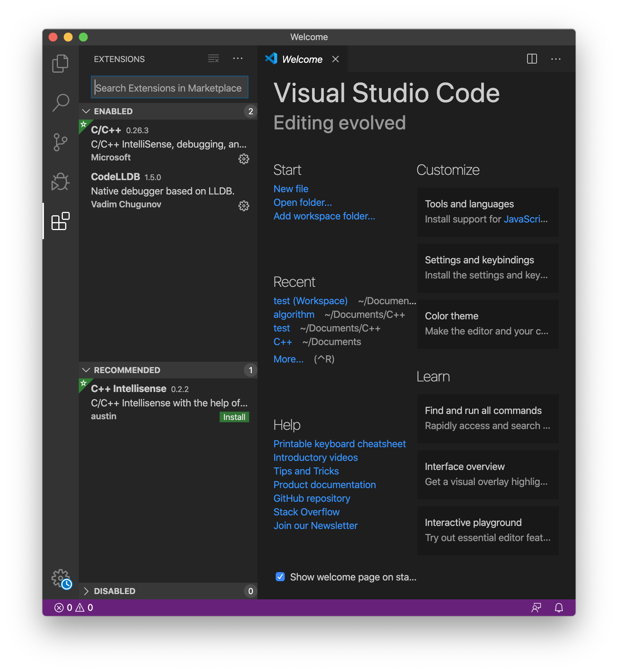Image resolution: width=618 pixels, height=672 pixels.
Task: Open Find and run all commands card
Action: [x=488, y=418]
